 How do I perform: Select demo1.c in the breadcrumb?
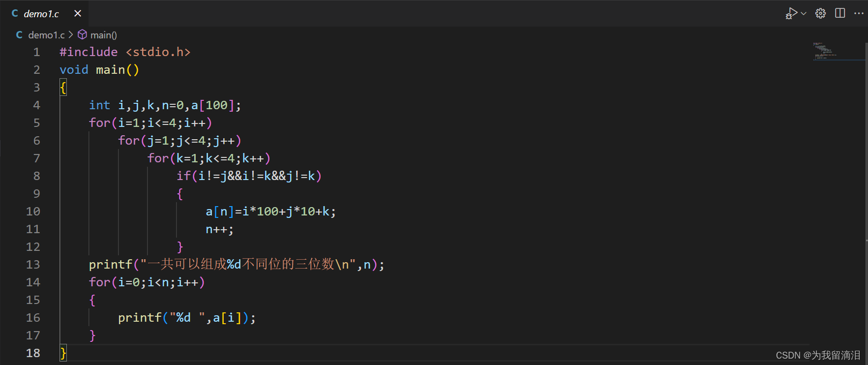coord(46,35)
